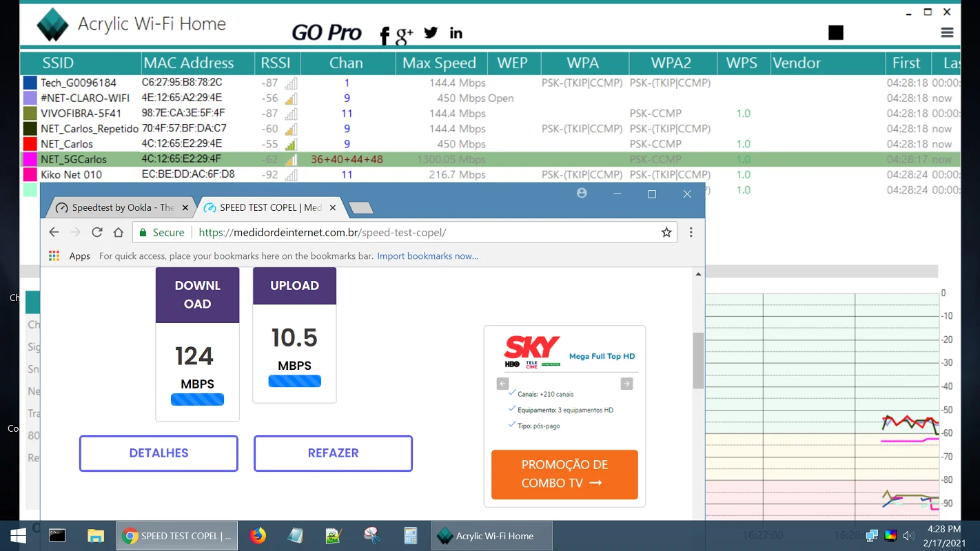980x551 pixels.
Task: Go to next SKY ad slide
Action: (x=626, y=384)
